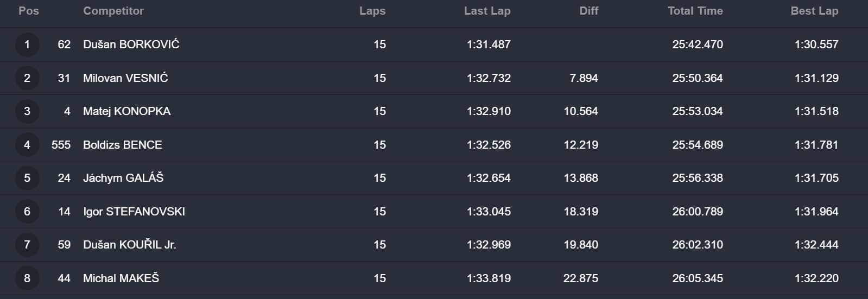This screenshot has height=299, width=868.
Task: Sort by Total Time header
Action: coord(695,11)
